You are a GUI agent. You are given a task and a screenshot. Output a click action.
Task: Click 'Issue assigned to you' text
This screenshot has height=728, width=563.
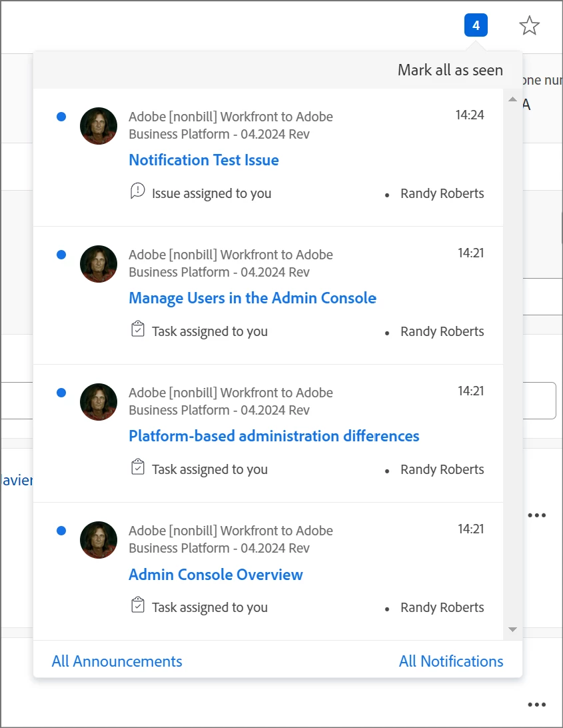click(x=212, y=193)
